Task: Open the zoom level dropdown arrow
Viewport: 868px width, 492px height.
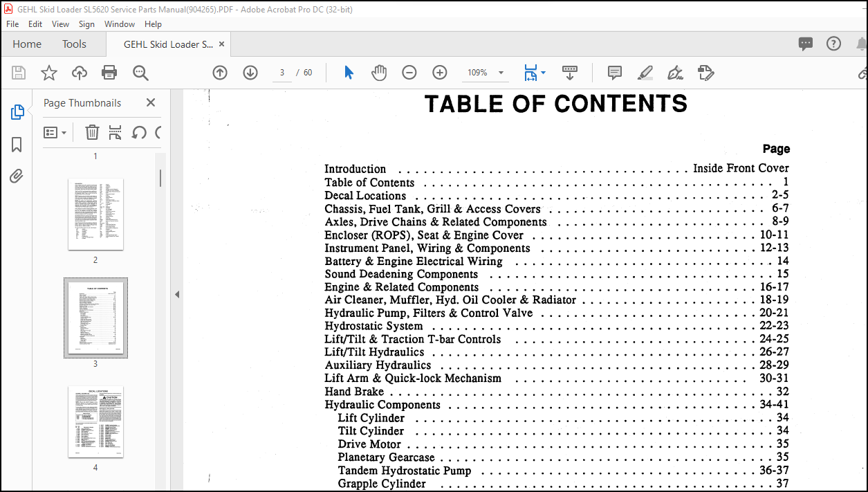Action: [501, 73]
